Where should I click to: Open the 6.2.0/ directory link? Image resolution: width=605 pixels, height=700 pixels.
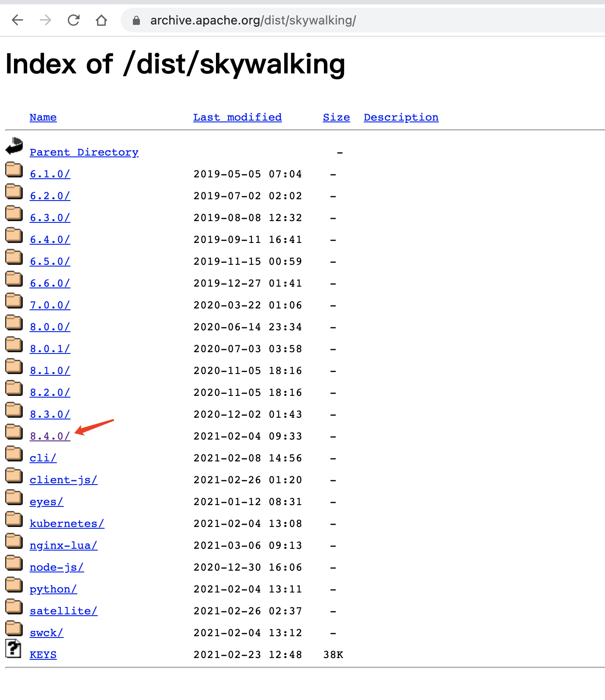coord(50,196)
